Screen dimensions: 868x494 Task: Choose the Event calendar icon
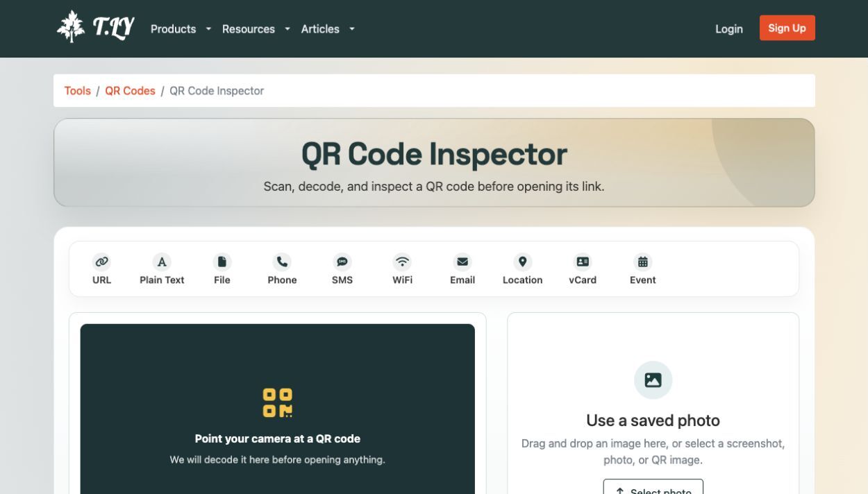click(643, 262)
